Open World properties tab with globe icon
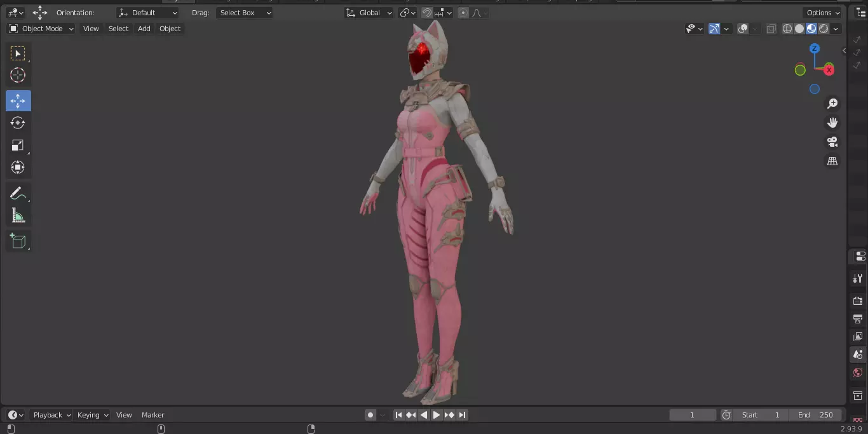The width and height of the screenshot is (868, 434). click(858, 372)
